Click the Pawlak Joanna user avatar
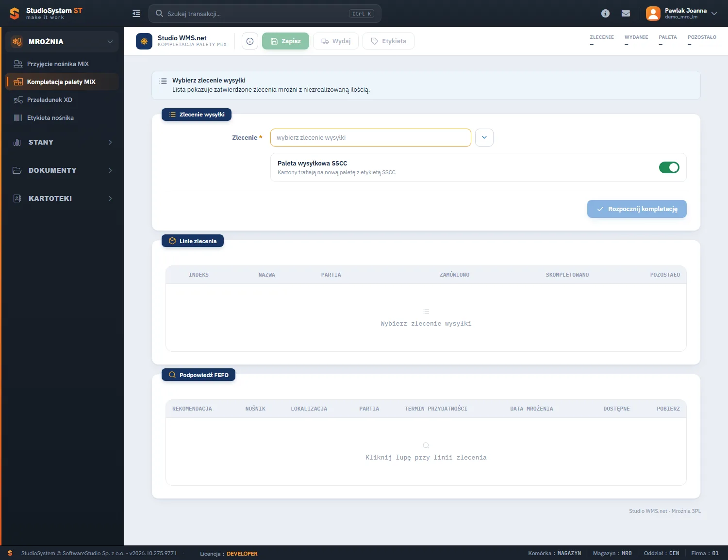The width and height of the screenshot is (728, 560). (653, 14)
